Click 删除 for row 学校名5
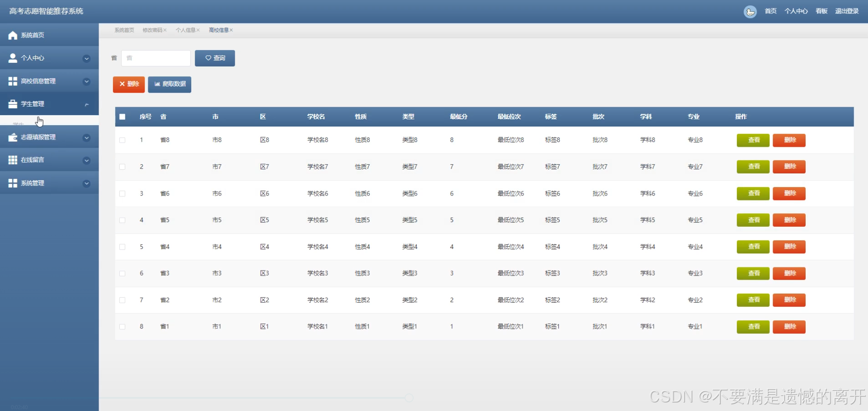This screenshot has height=411, width=868. coord(789,220)
